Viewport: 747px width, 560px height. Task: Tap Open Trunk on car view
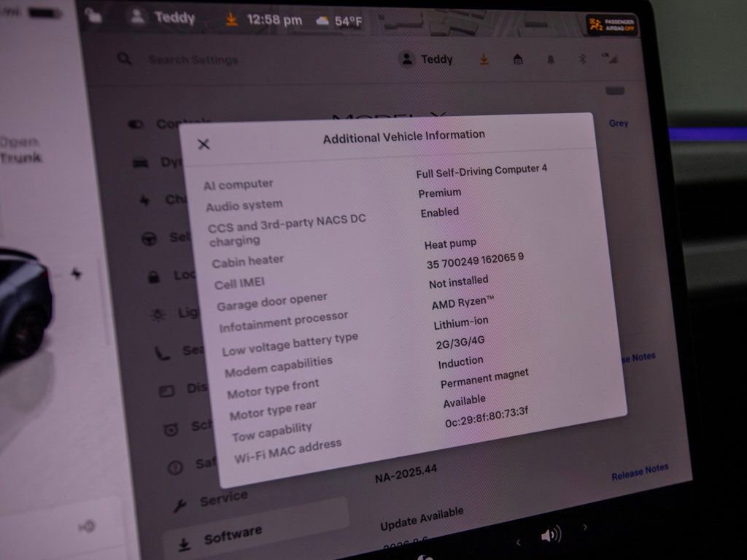point(20,149)
